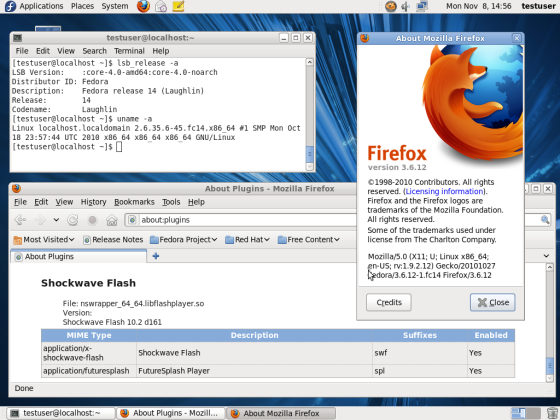The height and width of the screenshot is (420, 560).
Task: Click the Done status bar text
Action: click(24, 388)
